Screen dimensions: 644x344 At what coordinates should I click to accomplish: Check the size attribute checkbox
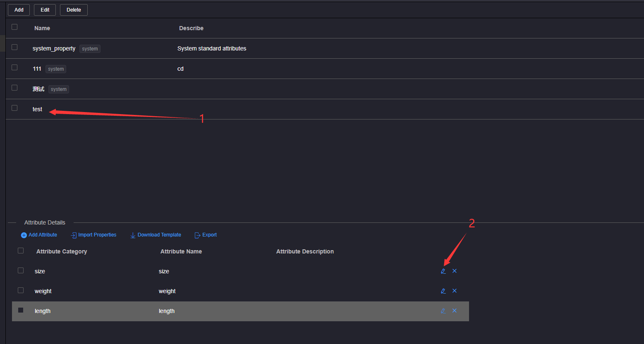tap(21, 270)
